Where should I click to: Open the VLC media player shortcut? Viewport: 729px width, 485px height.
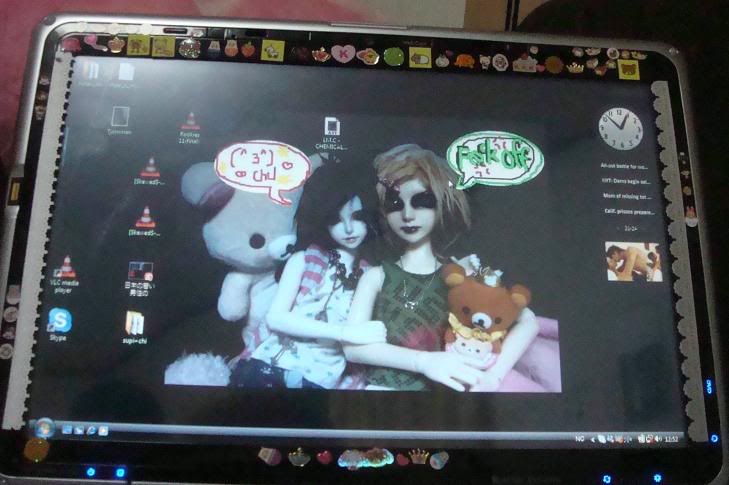click(64, 274)
